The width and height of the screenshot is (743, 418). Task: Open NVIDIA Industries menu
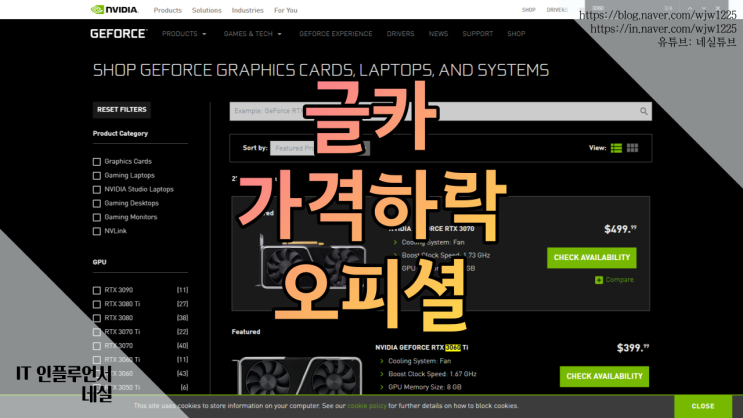click(x=247, y=10)
